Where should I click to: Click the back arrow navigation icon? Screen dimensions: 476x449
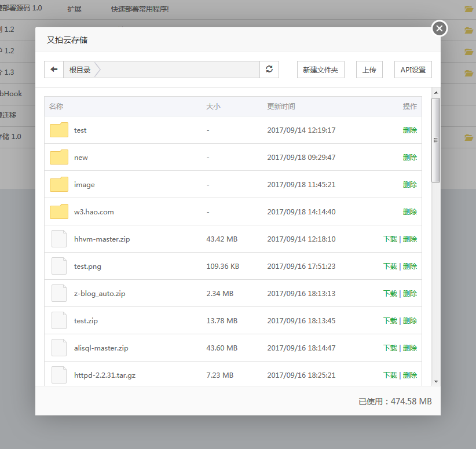click(54, 70)
